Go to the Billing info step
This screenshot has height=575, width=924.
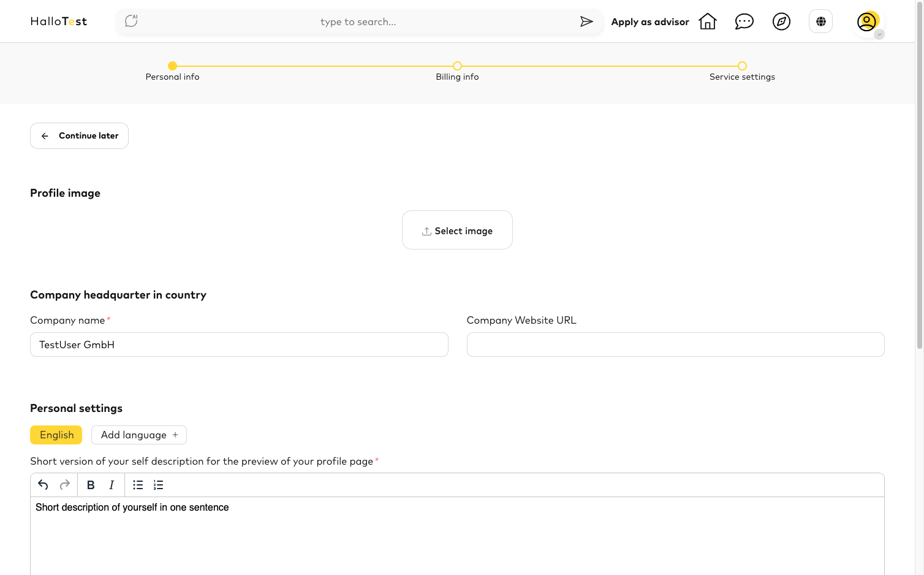[x=457, y=71]
